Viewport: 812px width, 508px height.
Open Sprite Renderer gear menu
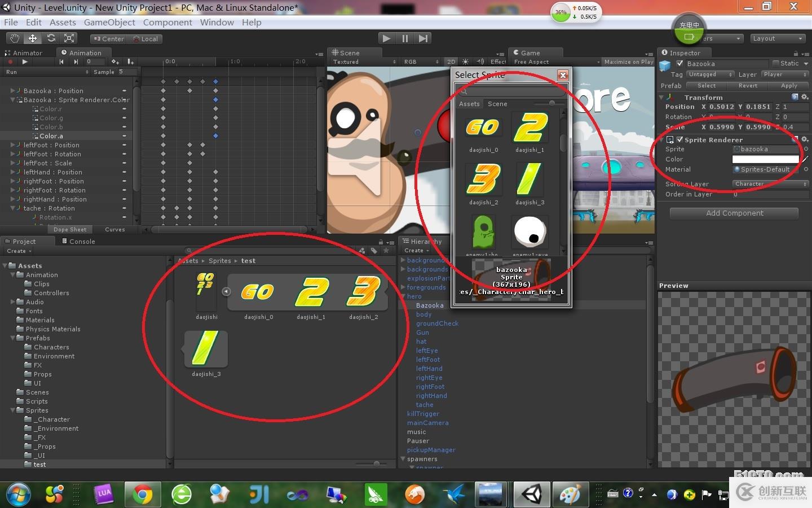point(805,139)
